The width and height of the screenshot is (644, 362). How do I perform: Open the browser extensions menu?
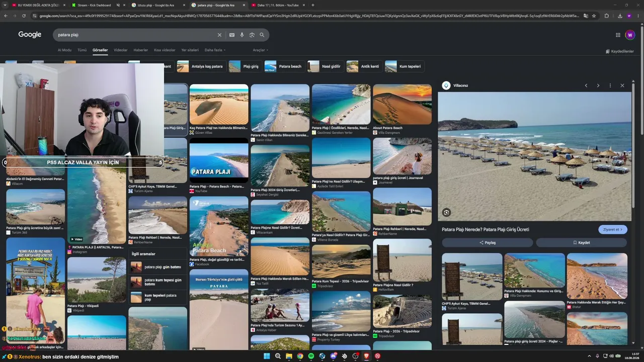[606, 16]
